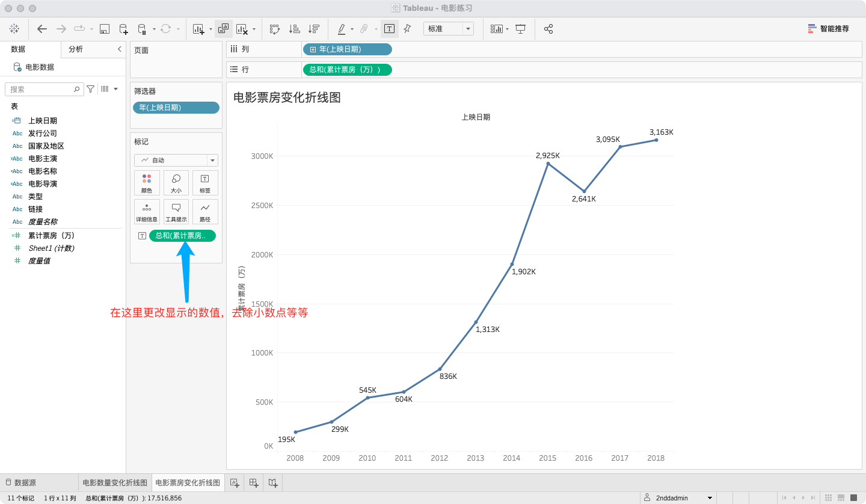Select the 发行公司 field
866x504 pixels.
coord(42,134)
